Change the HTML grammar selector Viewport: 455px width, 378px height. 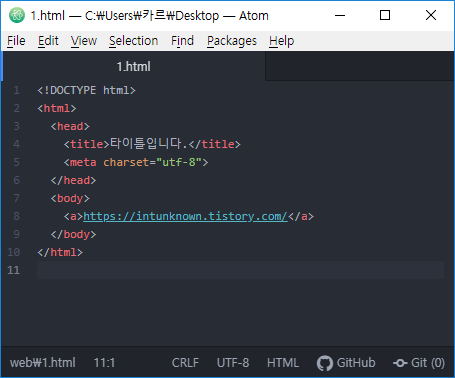click(283, 363)
